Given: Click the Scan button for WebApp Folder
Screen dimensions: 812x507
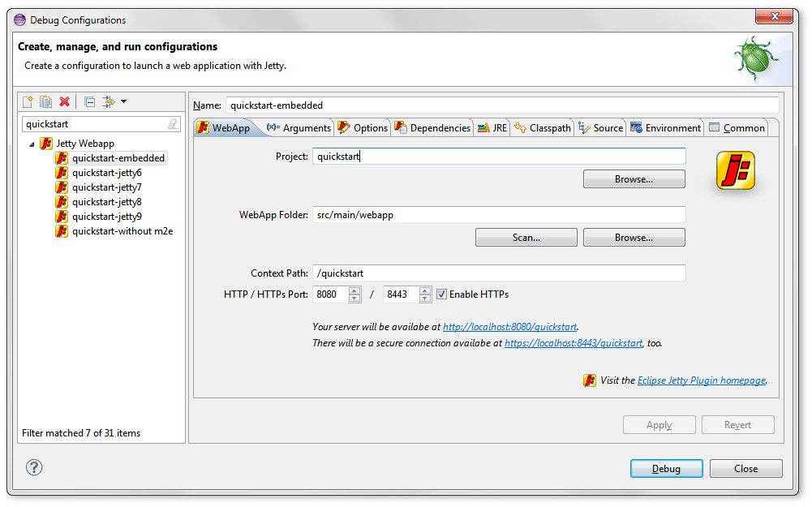Looking at the screenshot, I should tap(526, 238).
